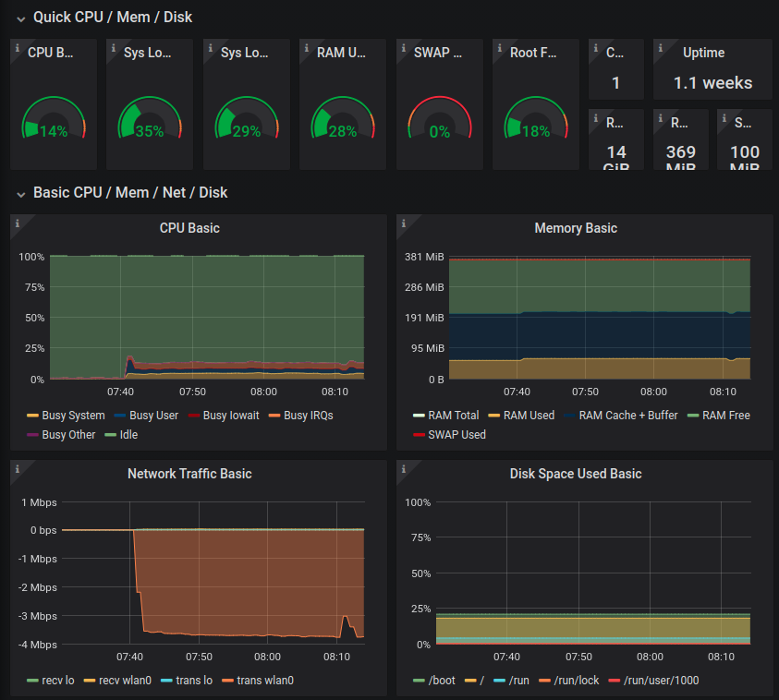Open info icon on Root FS gauge panel
Screen dimensions: 779x700
point(499,48)
